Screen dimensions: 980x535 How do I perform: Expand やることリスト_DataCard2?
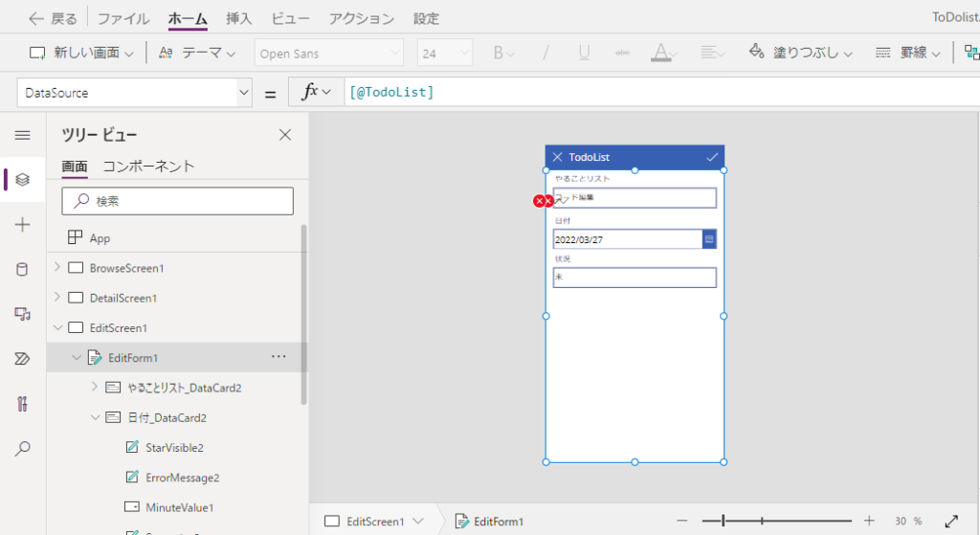coord(95,388)
